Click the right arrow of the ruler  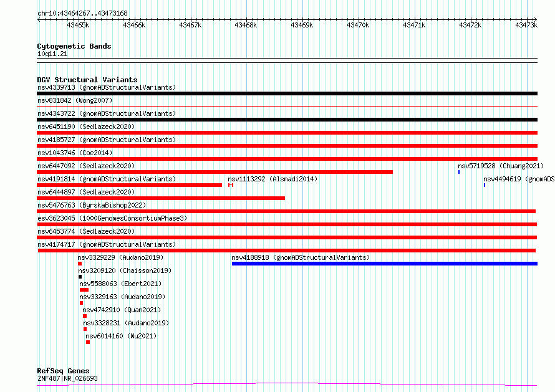536,20
